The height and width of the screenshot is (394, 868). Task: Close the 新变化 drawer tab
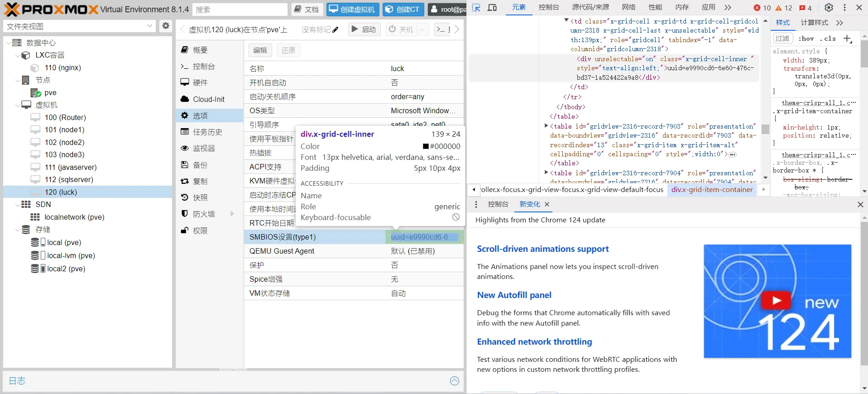pyautogui.click(x=547, y=204)
